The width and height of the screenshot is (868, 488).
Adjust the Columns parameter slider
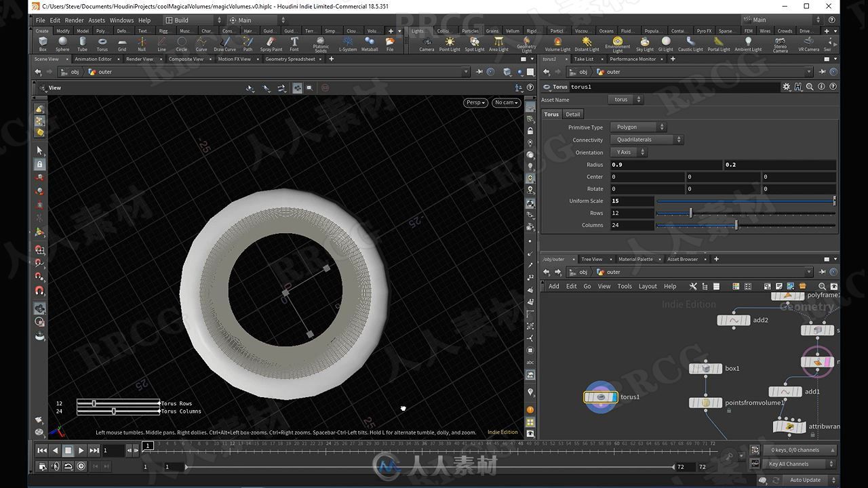(746, 225)
